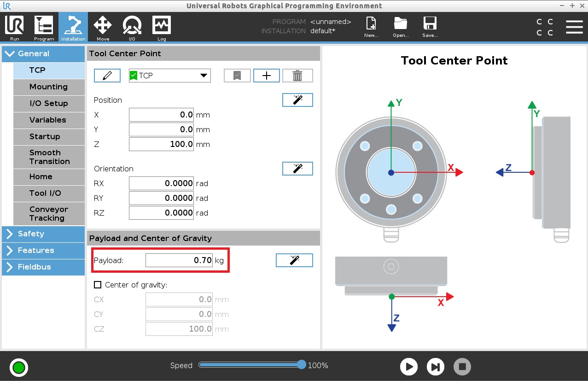588x381 pixels.
Task: Add a new TCP with plus button
Action: pyautogui.click(x=267, y=76)
